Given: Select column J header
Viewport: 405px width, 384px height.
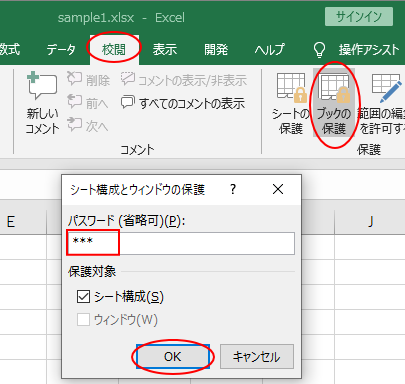Looking at the screenshot, I should (370, 222).
